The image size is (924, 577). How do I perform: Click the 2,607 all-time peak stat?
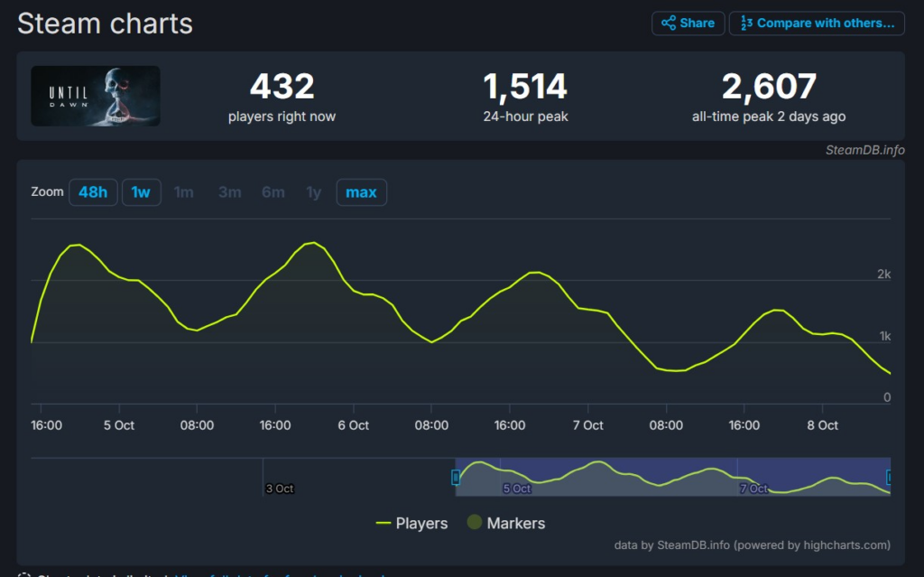coord(769,88)
